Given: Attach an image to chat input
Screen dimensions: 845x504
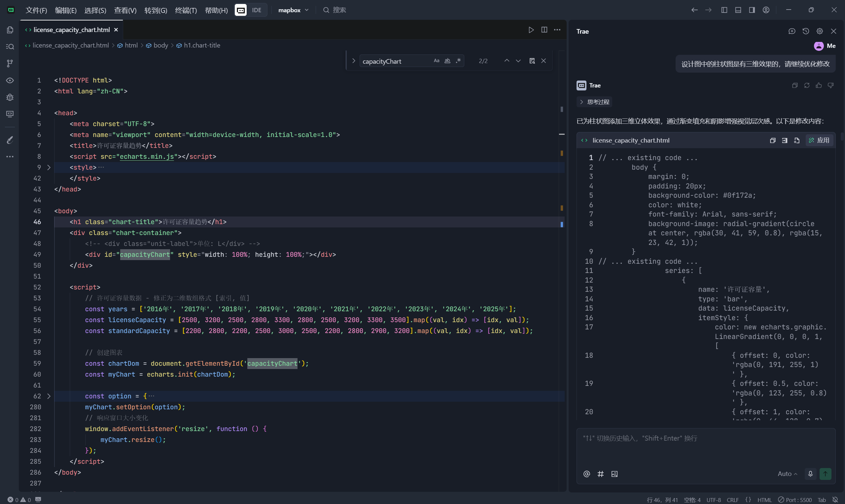Looking at the screenshot, I should coord(614,474).
